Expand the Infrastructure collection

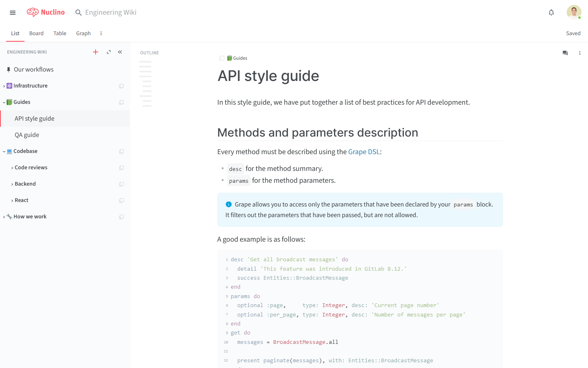tap(4, 86)
